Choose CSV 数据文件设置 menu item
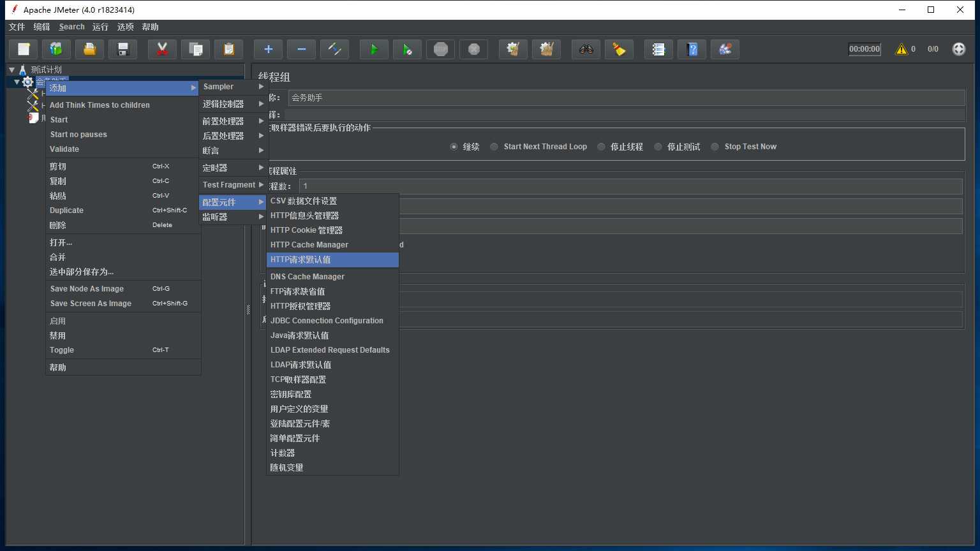 [332, 201]
